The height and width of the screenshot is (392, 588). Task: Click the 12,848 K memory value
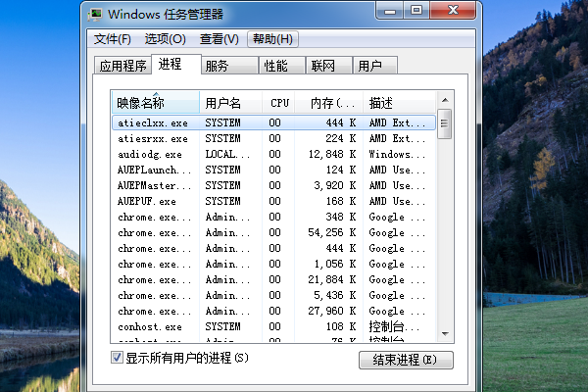(332, 154)
